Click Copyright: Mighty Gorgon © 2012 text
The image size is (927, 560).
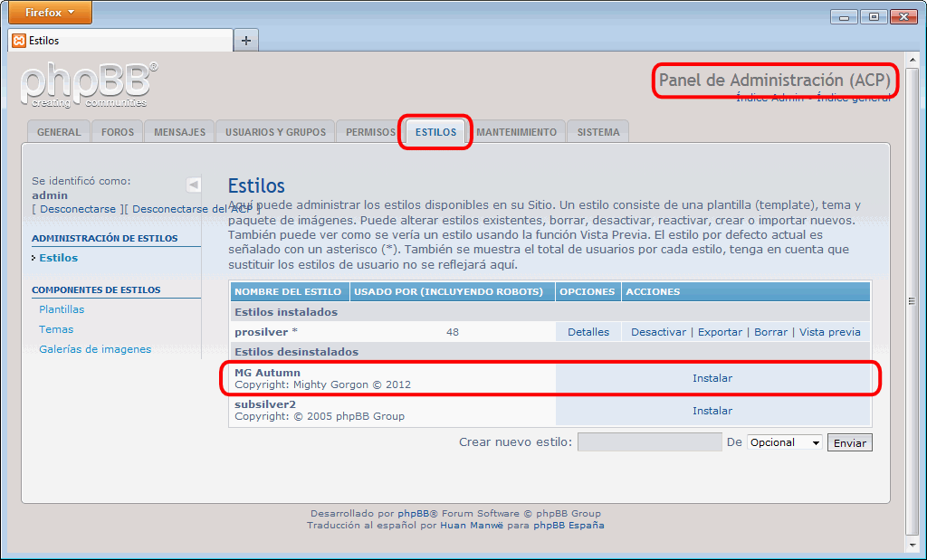pyautogui.click(x=323, y=384)
